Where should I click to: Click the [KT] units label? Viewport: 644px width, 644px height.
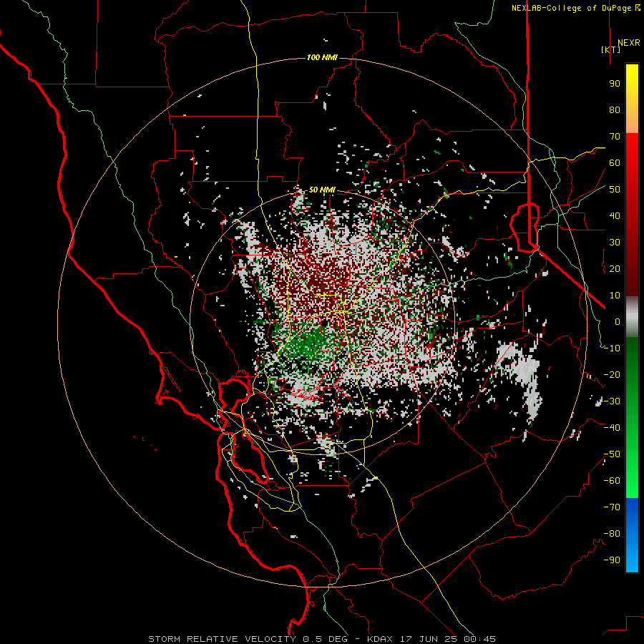pyautogui.click(x=611, y=49)
